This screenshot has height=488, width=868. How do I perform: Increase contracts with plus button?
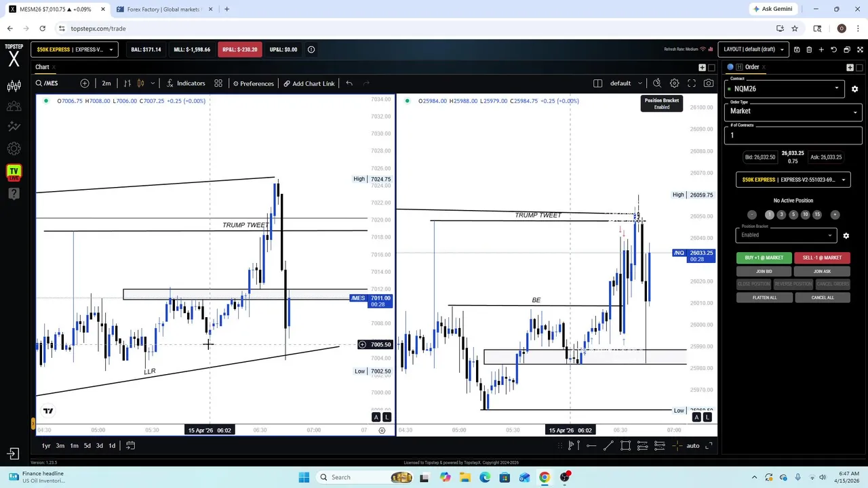pyautogui.click(x=835, y=215)
